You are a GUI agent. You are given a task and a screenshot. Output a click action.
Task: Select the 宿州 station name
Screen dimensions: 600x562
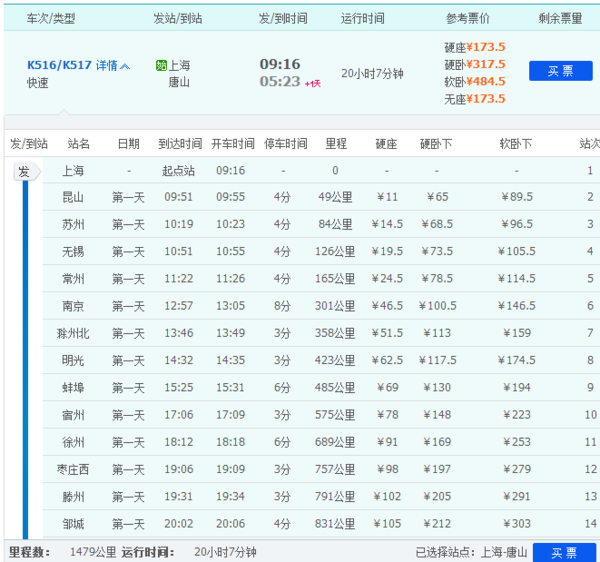[x=73, y=415]
